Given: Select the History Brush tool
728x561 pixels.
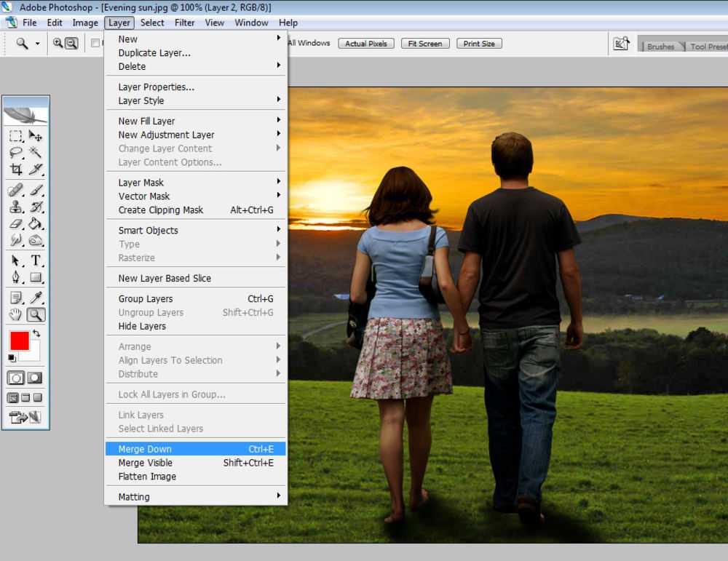Looking at the screenshot, I should point(35,207).
